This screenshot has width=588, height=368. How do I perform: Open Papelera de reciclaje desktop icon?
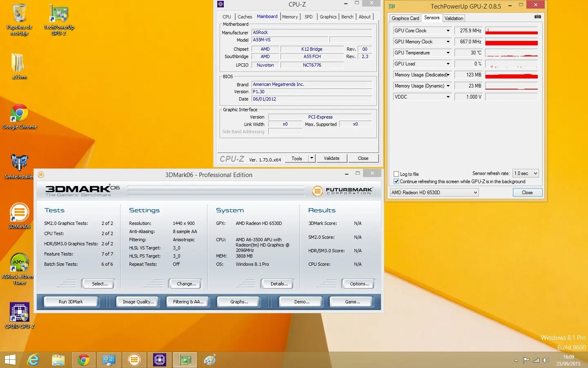(x=19, y=20)
